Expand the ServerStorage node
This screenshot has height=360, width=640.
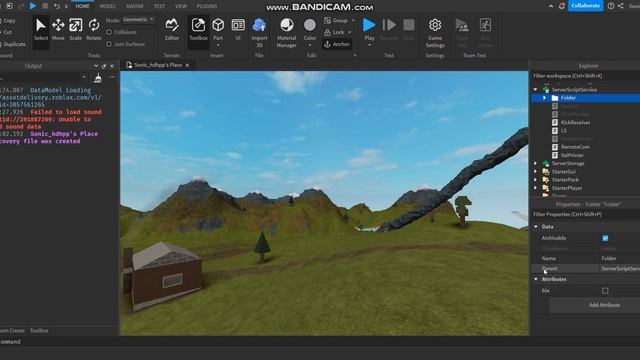pyautogui.click(x=535, y=163)
